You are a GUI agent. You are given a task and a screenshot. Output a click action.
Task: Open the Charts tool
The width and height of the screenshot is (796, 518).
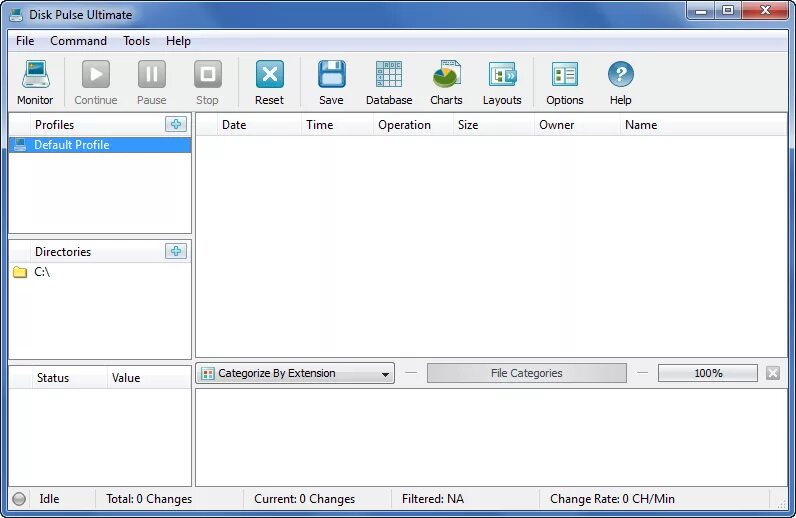tap(446, 82)
